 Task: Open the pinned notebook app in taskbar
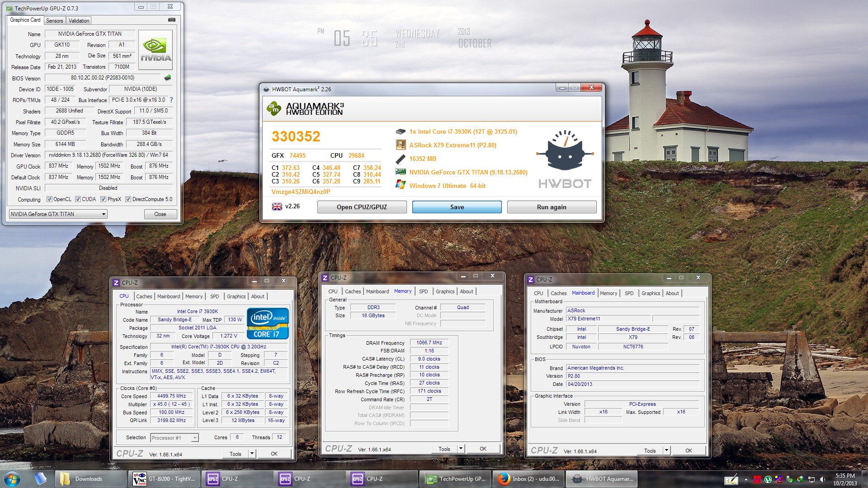(40, 479)
